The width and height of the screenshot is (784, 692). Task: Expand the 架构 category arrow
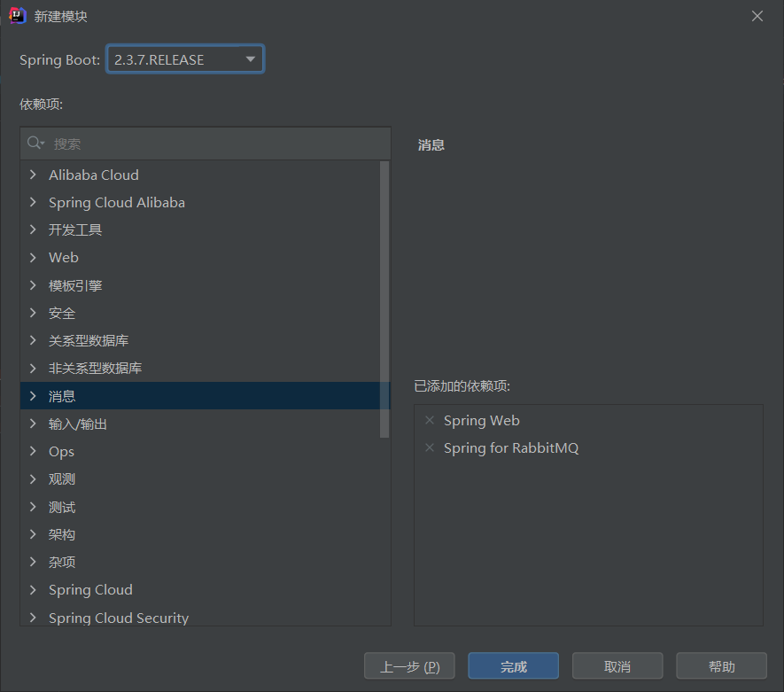[33, 534]
